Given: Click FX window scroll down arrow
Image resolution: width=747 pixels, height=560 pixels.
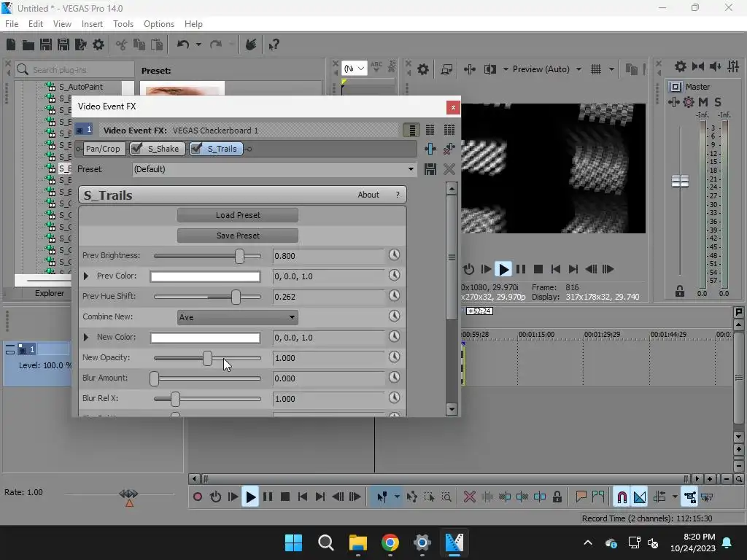Looking at the screenshot, I should click(x=452, y=408).
